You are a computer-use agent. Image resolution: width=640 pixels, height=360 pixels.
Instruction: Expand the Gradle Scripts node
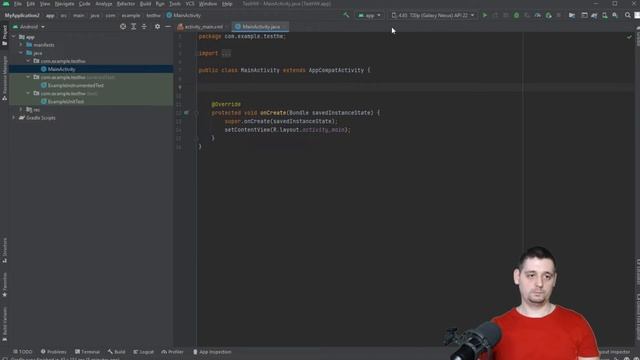(x=14, y=118)
